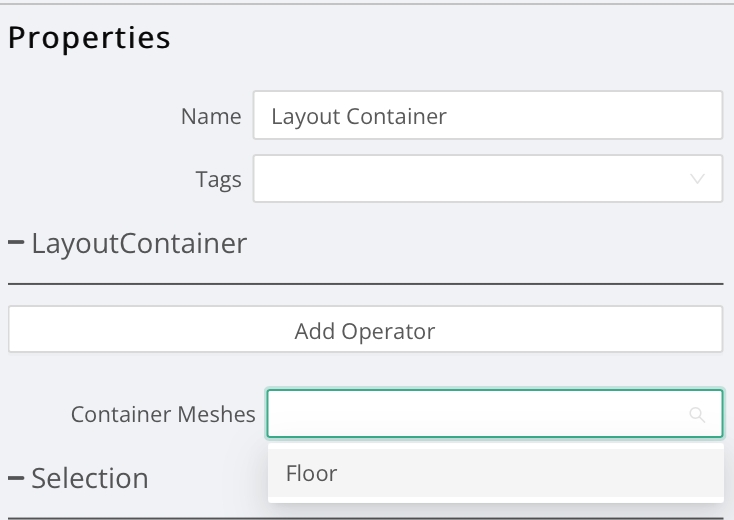734x520 pixels.
Task: Click the Name field containing Layout Container
Action: click(487, 116)
